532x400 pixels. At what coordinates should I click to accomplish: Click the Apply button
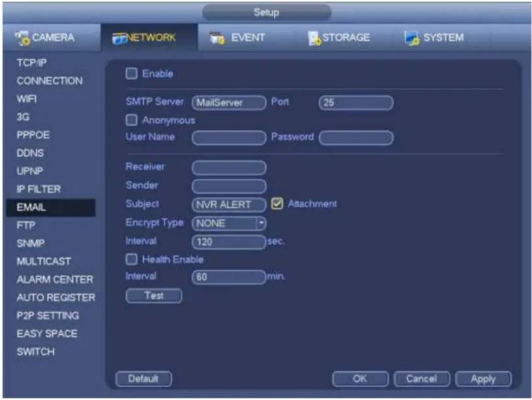click(483, 379)
